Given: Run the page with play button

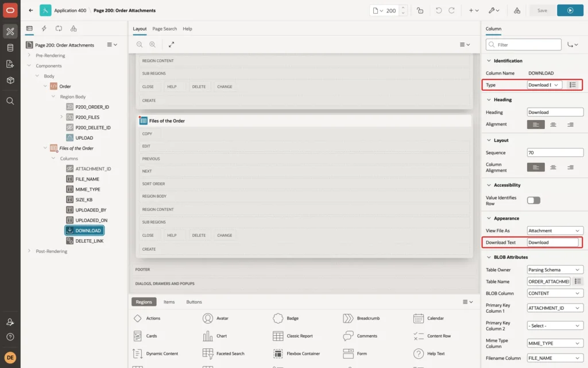Looking at the screenshot, I should [x=570, y=10].
